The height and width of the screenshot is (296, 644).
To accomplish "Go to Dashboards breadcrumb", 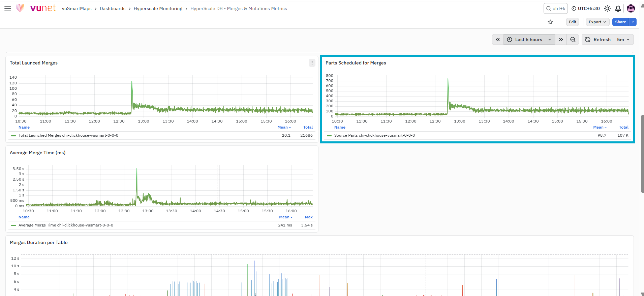I will 113,8.
